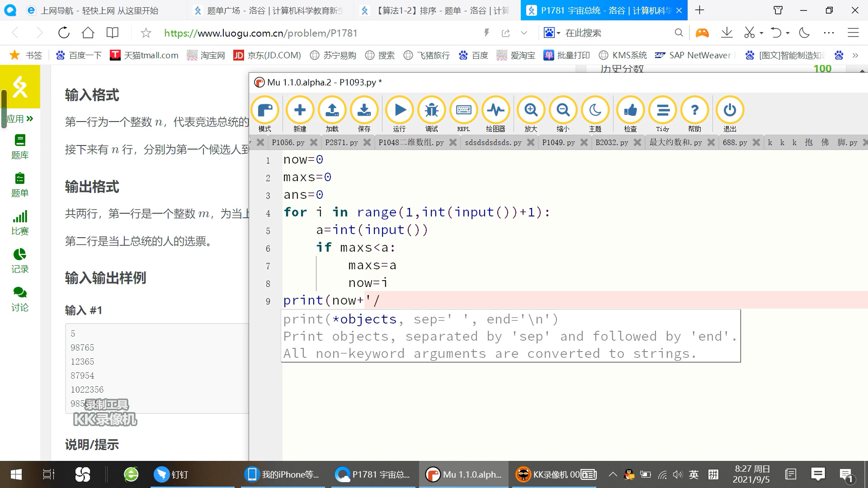868x488 pixels.
Task: Toggle the Mu Theme moon icon
Action: tap(595, 111)
